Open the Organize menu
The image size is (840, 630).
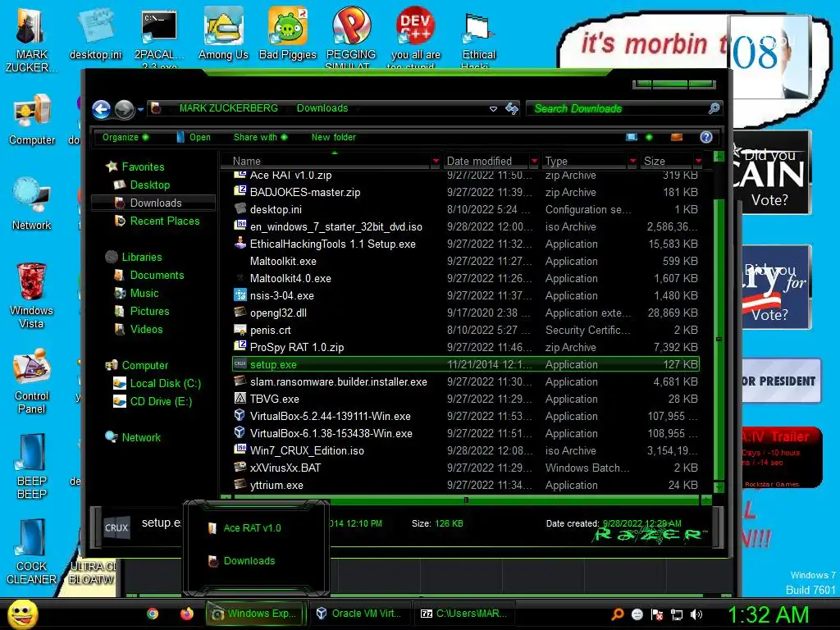[x=126, y=137]
